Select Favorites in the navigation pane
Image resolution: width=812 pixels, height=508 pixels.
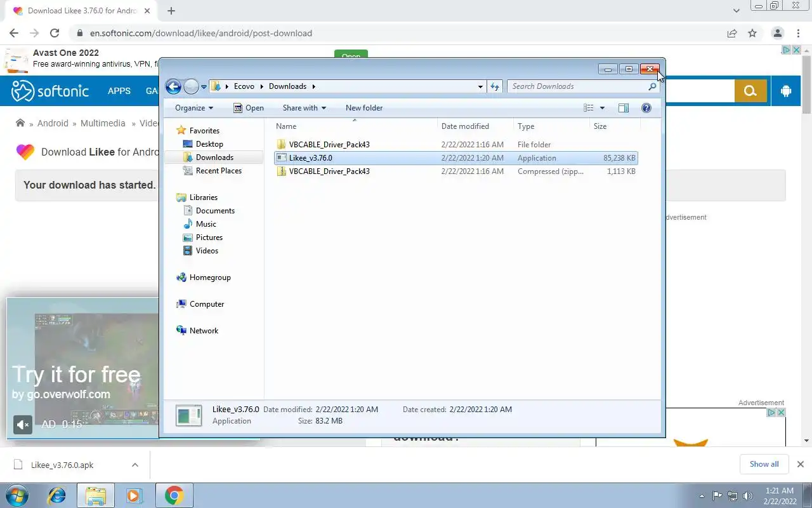tap(204, 131)
